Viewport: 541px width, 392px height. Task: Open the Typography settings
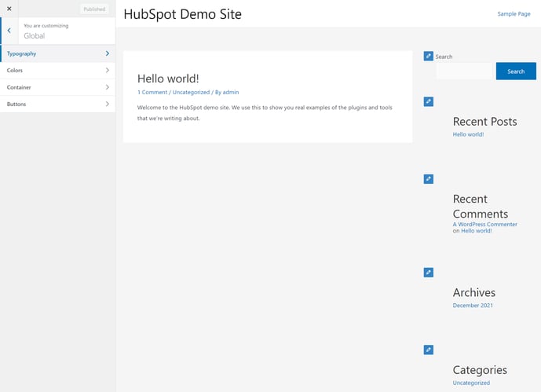coord(57,53)
